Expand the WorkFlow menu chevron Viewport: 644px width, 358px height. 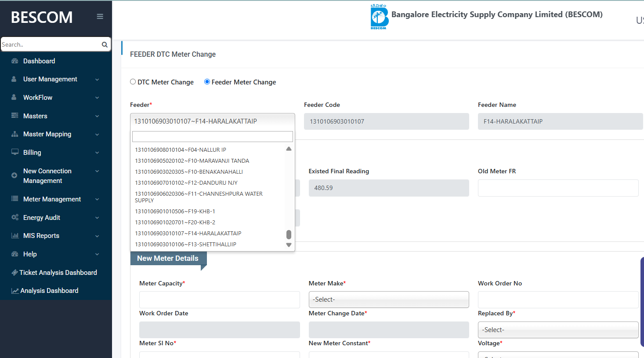point(97,98)
